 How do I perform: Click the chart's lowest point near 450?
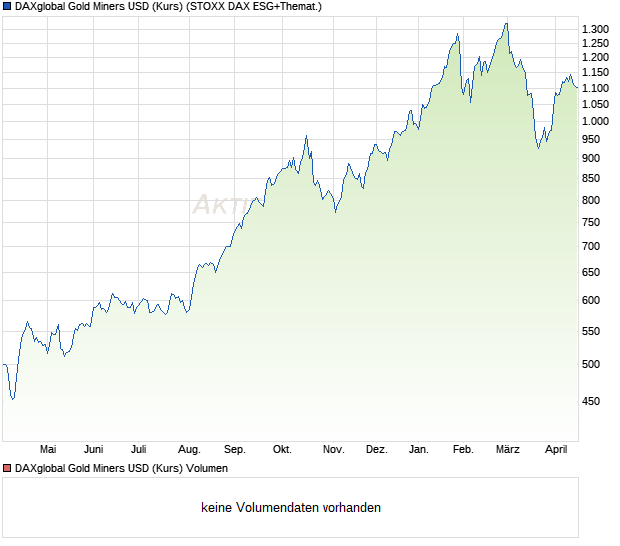point(13,399)
